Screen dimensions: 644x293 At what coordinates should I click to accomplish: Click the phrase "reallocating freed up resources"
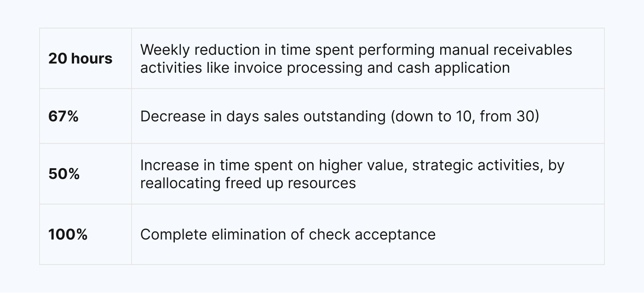(248, 183)
